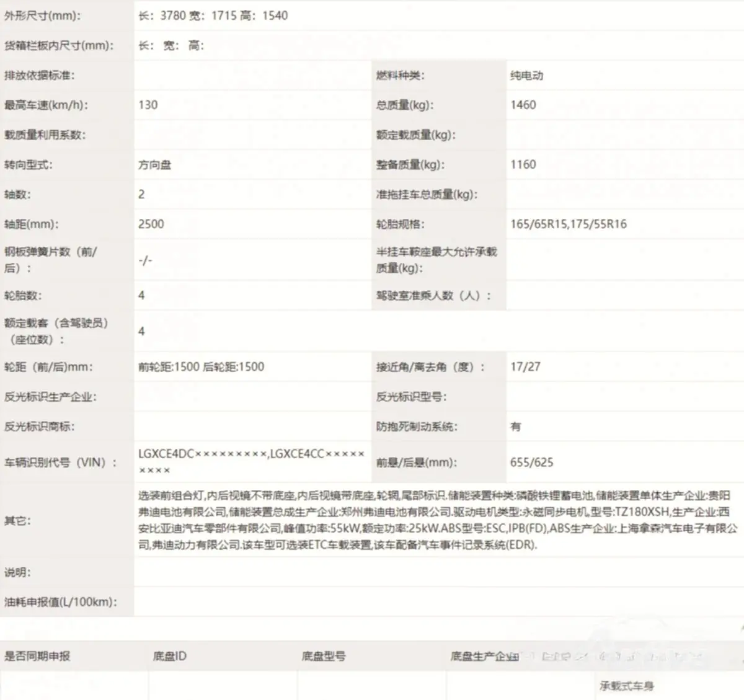744x700 pixels.
Task: Select the VIN value LGXCE4DC
Action: click(166, 454)
